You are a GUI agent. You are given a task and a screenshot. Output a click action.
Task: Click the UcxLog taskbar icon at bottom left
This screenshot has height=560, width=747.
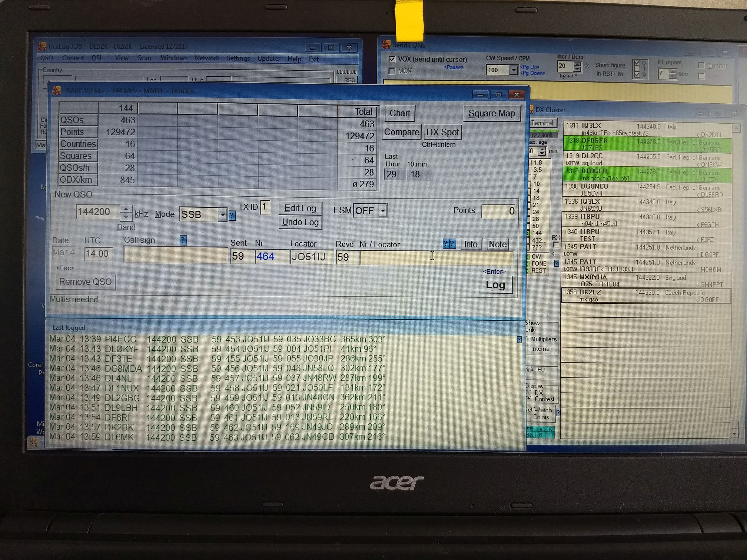(33, 442)
